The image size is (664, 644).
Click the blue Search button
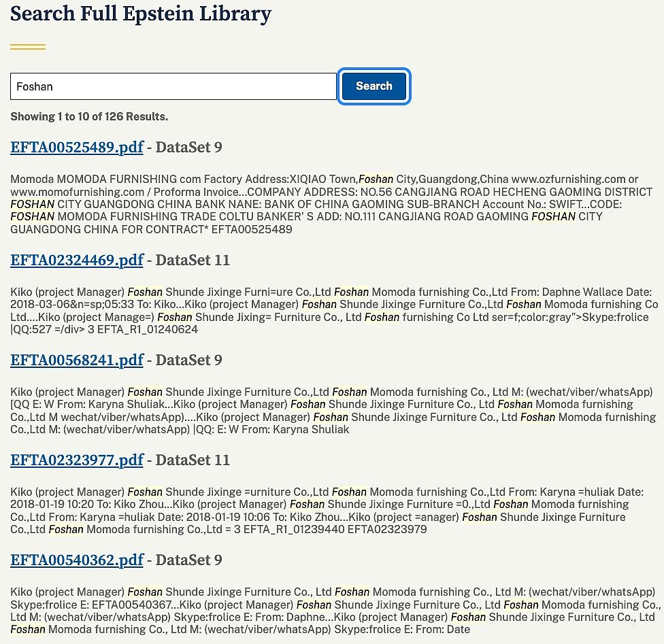tap(374, 86)
